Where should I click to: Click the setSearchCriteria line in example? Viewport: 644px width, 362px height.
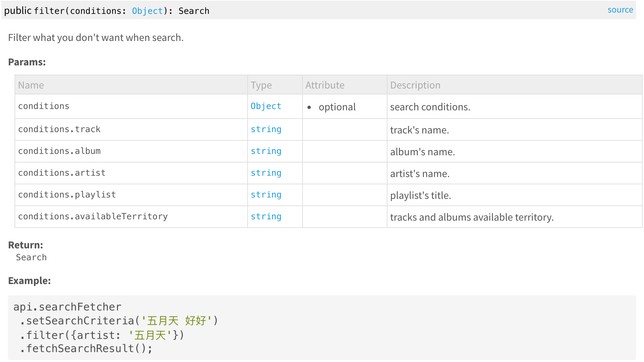pyautogui.click(x=119, y=321)
